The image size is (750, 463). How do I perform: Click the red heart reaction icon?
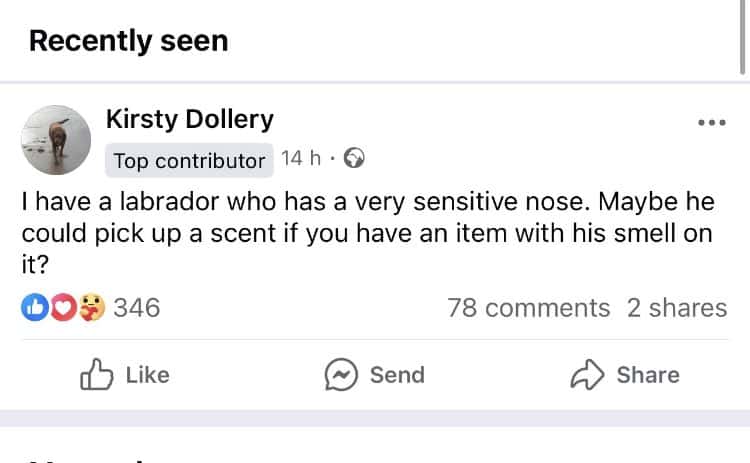point(63,307)
